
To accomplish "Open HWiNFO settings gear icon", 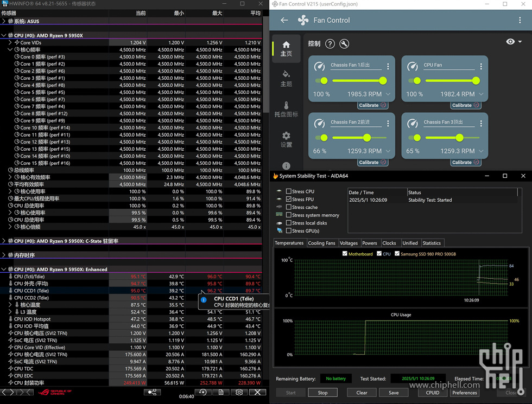I will pyautogui.click(x=239, y=392).
